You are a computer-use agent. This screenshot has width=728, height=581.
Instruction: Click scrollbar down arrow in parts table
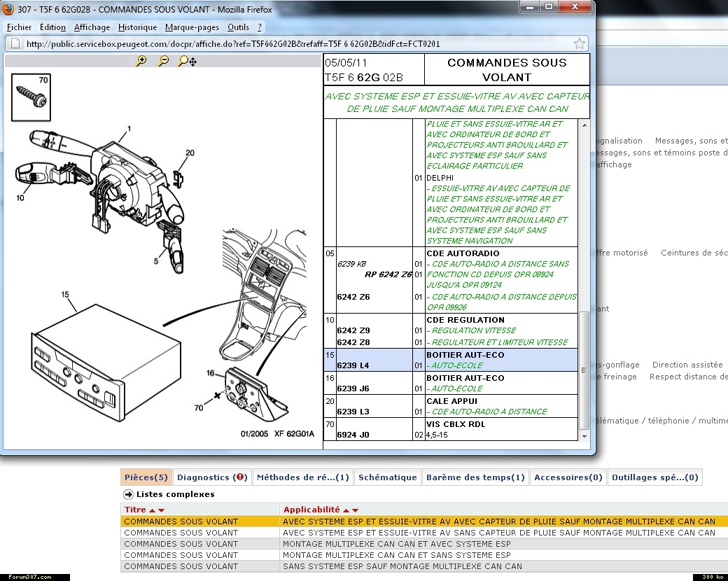(584, 436)
